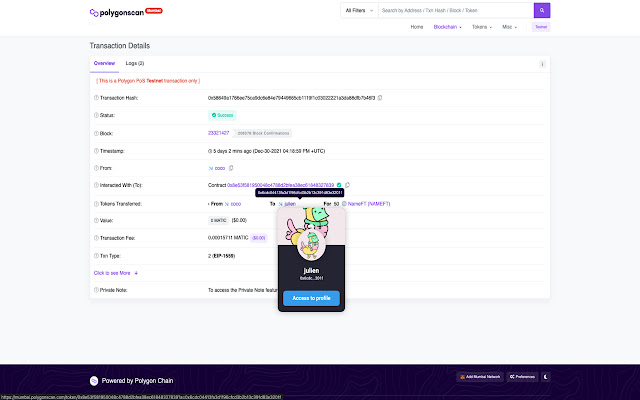Open the contract address link

coord(280,185)
